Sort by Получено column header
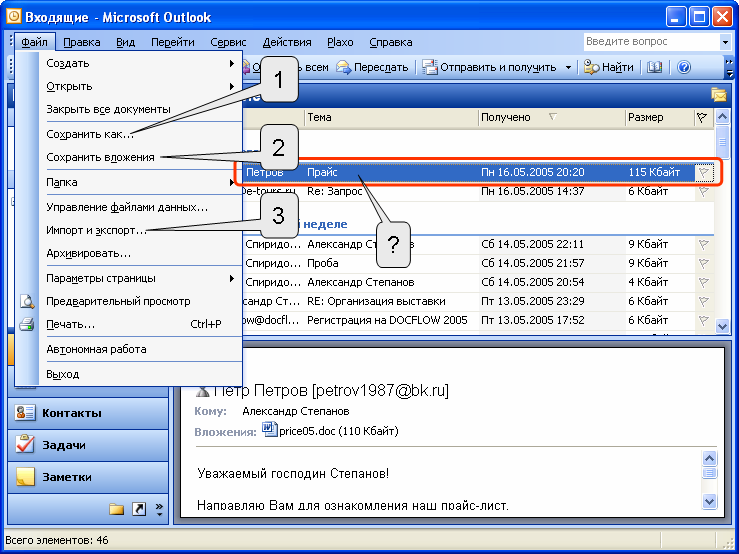 pyautogui.click(x=551, y=117)
